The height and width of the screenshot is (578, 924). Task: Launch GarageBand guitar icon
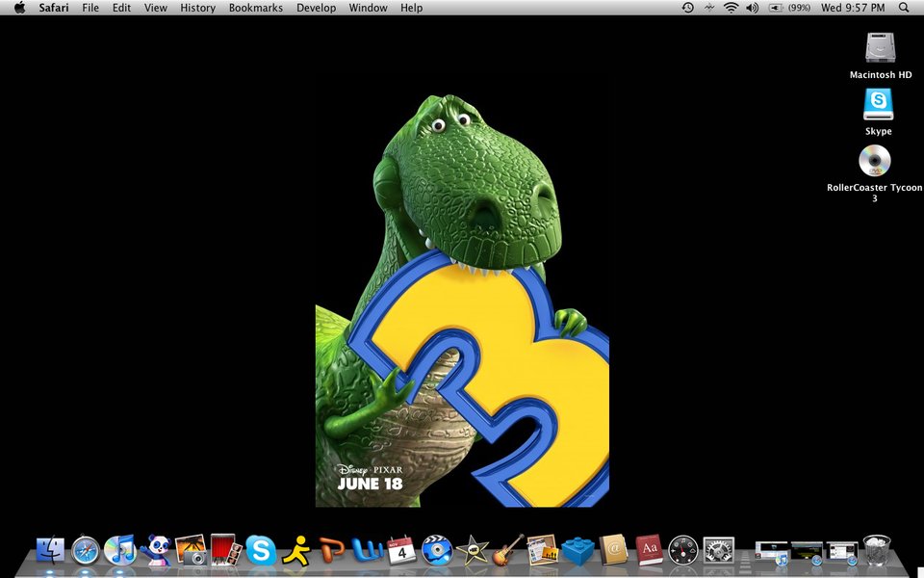click(507, 550)
